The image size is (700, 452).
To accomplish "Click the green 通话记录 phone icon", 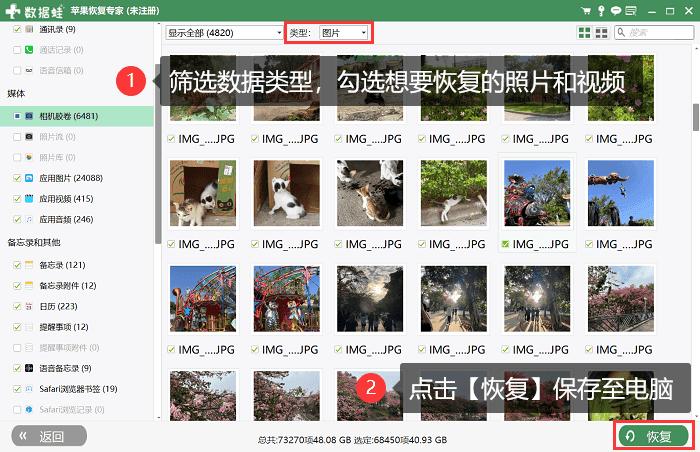I will pyautogui.click(x=29, y=50).
